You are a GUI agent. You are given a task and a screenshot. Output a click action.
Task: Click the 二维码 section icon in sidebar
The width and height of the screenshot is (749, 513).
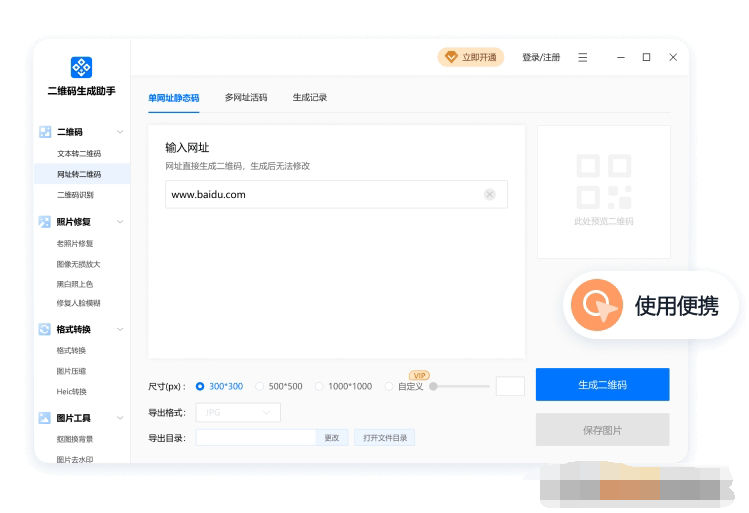45,132
